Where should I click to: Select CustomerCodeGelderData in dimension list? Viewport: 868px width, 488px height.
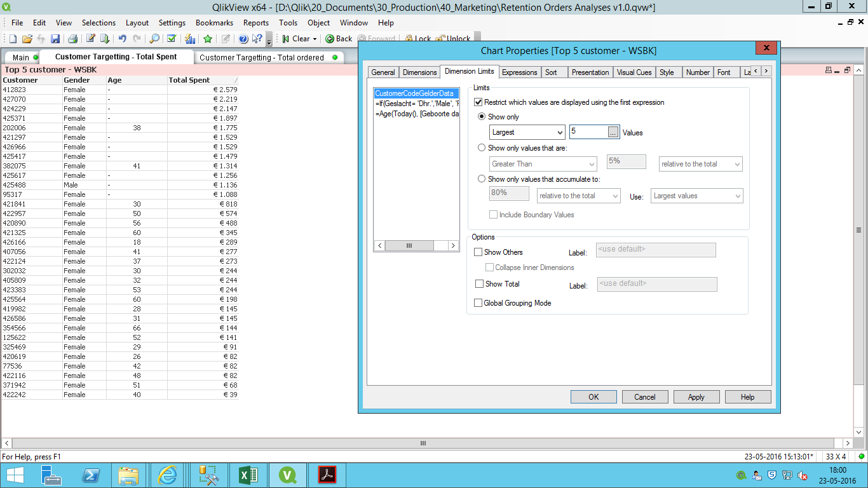click(x=414, y=93)
